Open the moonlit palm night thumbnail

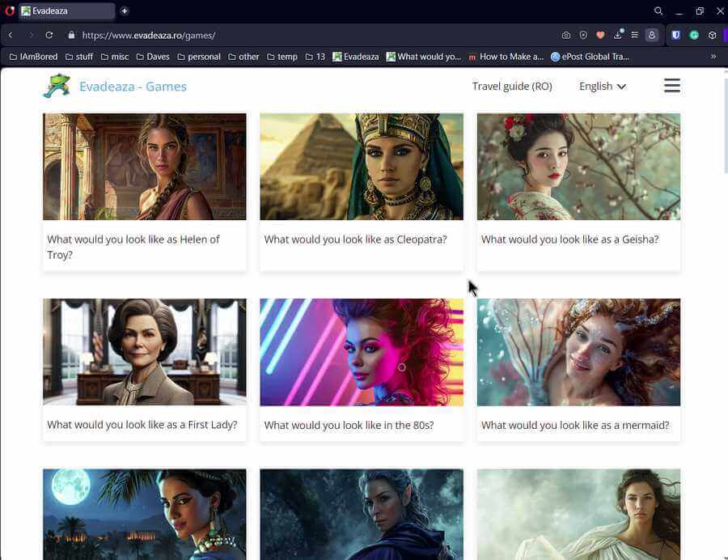click(x=145, y=515)
